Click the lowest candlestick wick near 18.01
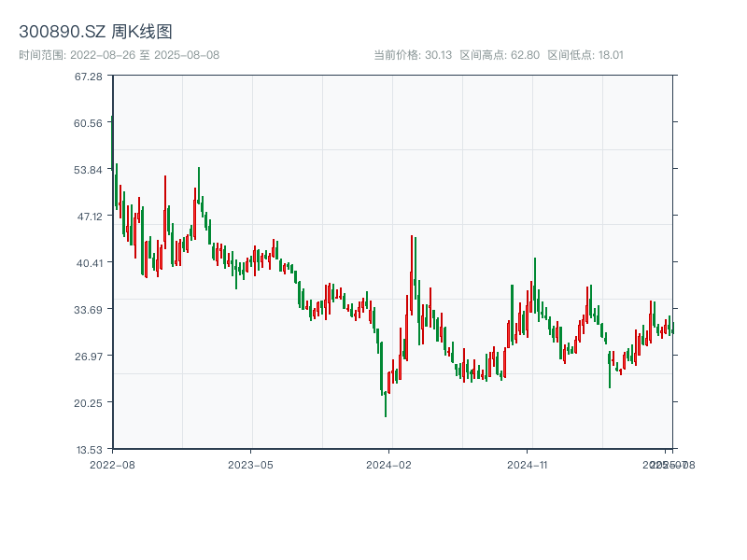 click(386, 411)
